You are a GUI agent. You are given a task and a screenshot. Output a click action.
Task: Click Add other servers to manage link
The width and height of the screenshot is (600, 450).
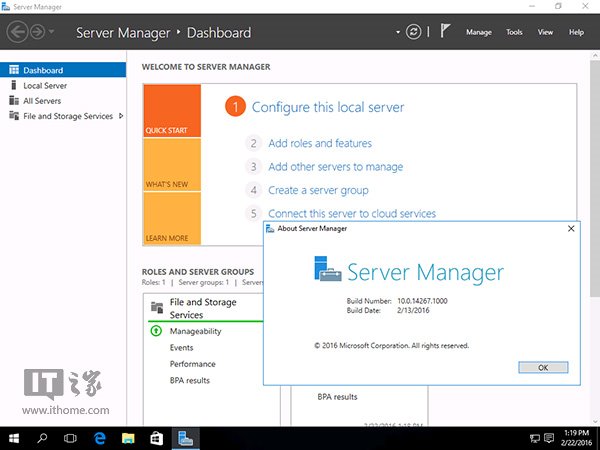[x=336, y=167]
